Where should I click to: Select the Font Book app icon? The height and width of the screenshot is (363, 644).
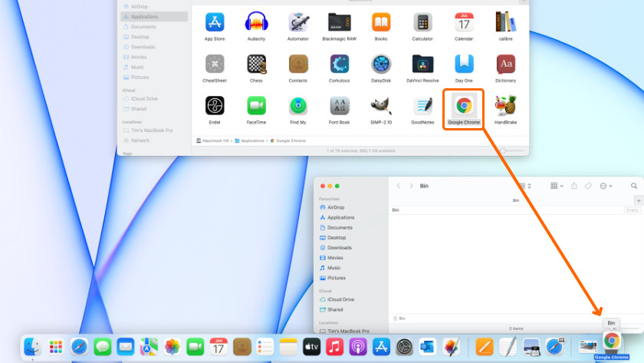click(x=339, y=106)
